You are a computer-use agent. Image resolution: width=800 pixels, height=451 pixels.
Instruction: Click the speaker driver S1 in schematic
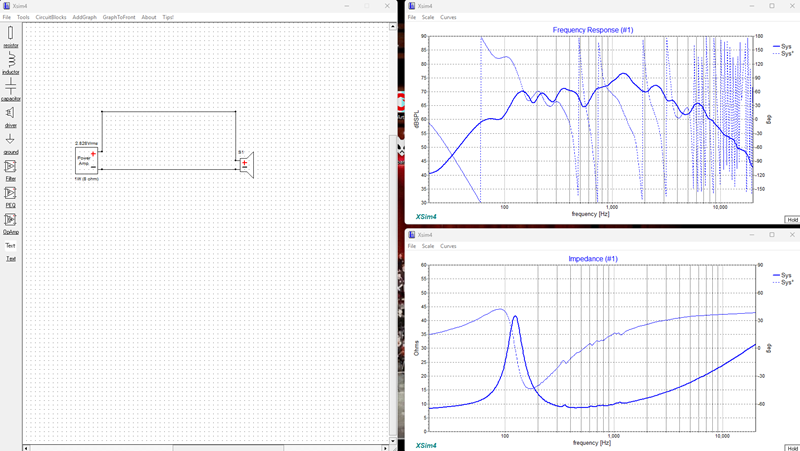click(x=246, y=164)
